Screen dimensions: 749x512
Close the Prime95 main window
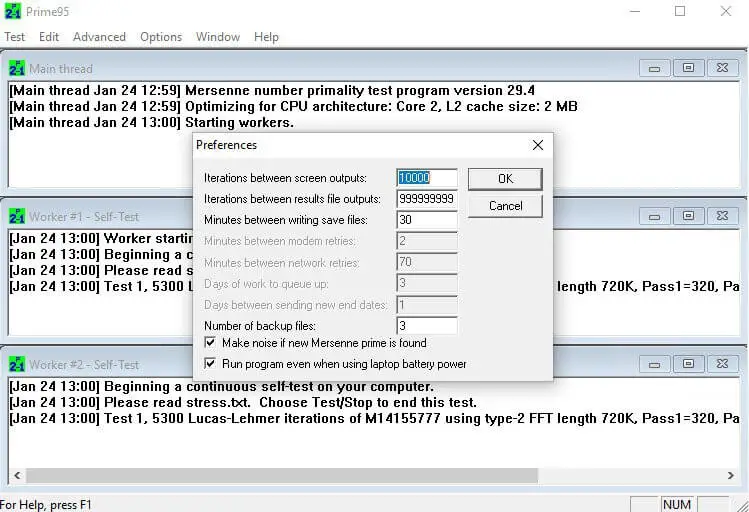(726, 11)
